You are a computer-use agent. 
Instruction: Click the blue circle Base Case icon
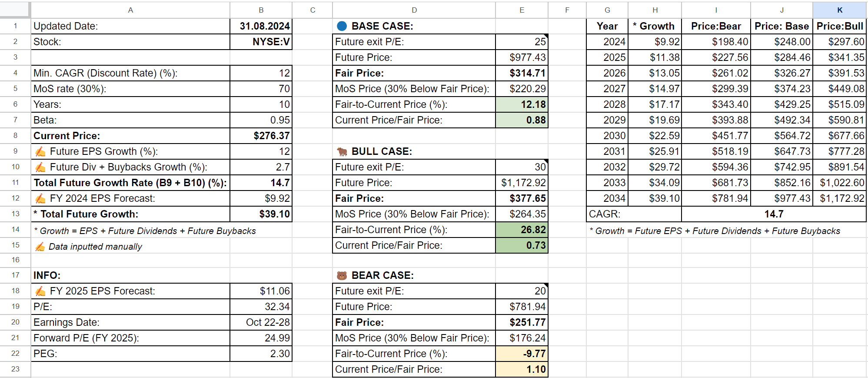[342, 26]
